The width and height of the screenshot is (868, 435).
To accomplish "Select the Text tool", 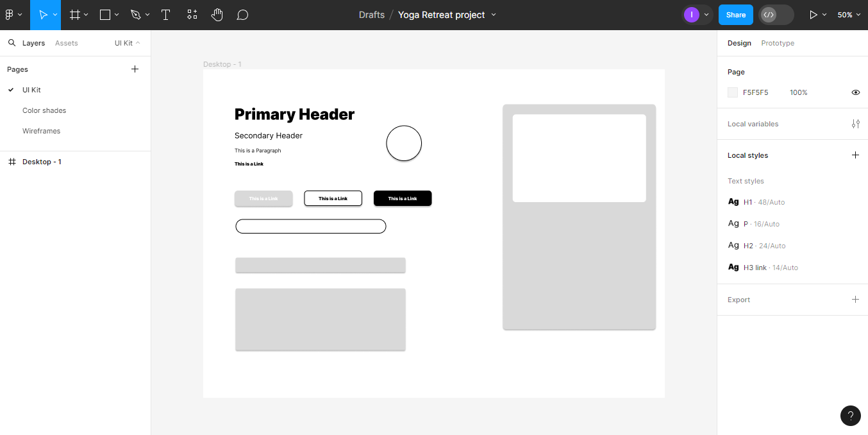I will [x=166, y=15].
